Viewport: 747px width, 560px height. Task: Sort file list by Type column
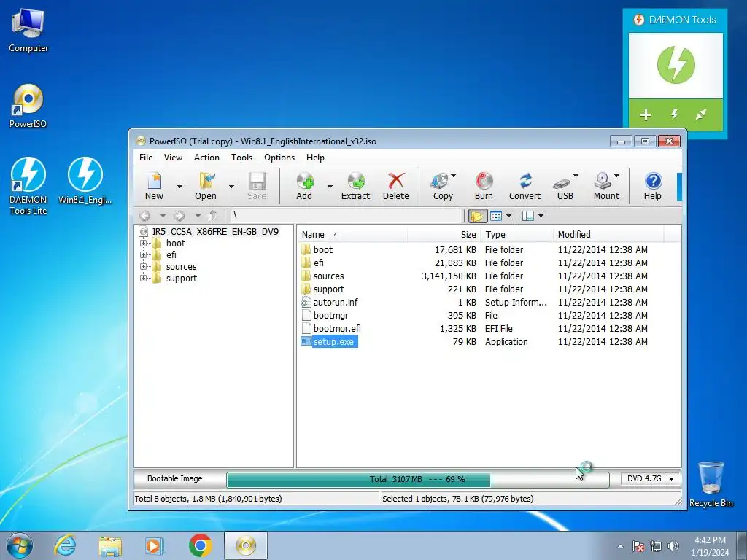[517, 234]
